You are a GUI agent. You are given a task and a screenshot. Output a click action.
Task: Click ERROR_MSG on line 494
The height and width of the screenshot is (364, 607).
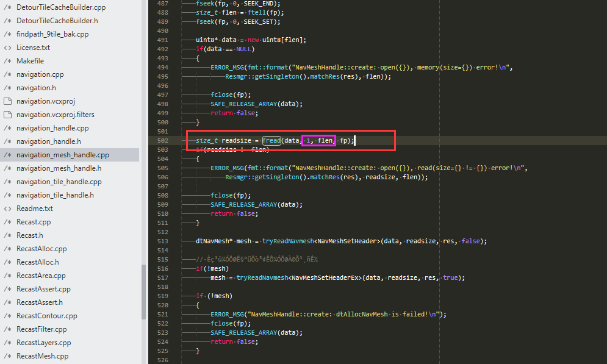227,67
